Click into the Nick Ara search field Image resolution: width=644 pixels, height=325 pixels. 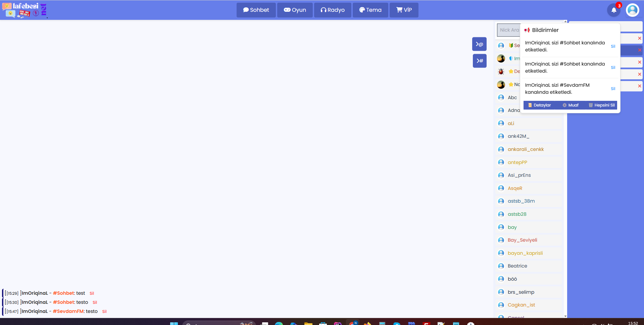tap(509, 30)
